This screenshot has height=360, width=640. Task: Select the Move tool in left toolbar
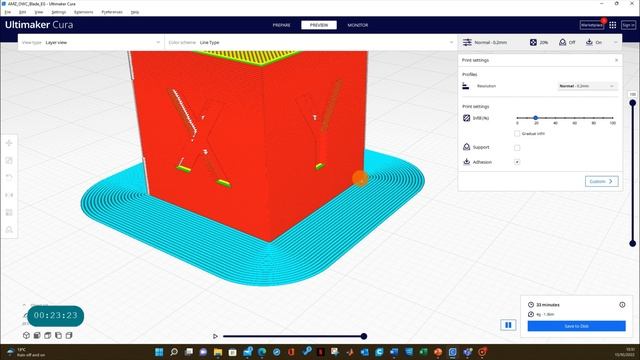coord(9,143)
